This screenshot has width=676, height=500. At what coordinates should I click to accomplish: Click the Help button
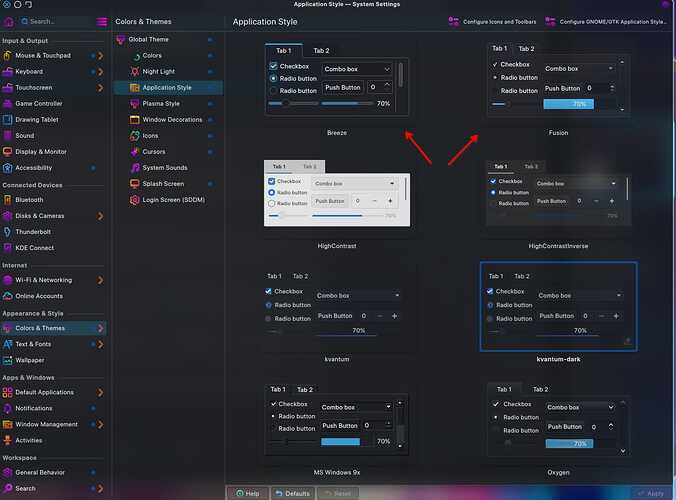click(247, 494)
